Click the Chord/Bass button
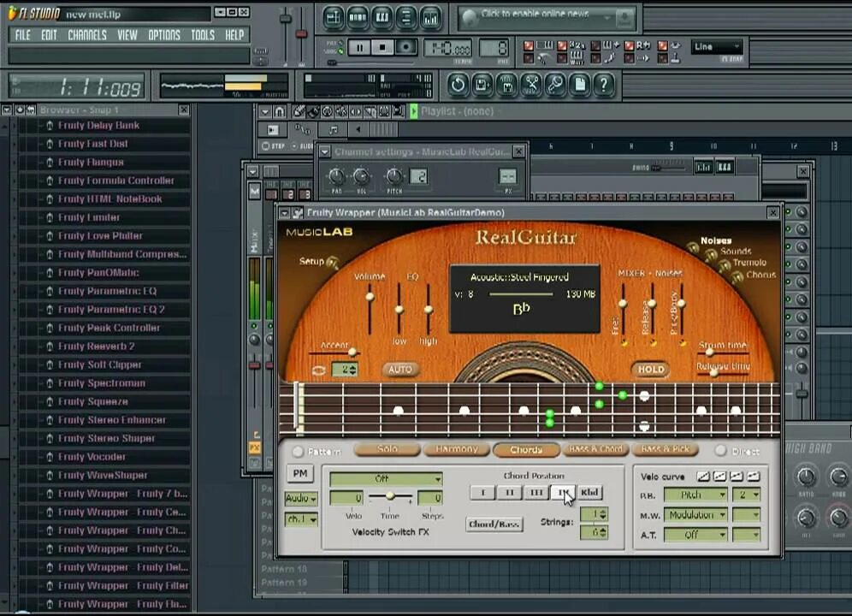Screen dimensions: 852x616 click(494, 524)
